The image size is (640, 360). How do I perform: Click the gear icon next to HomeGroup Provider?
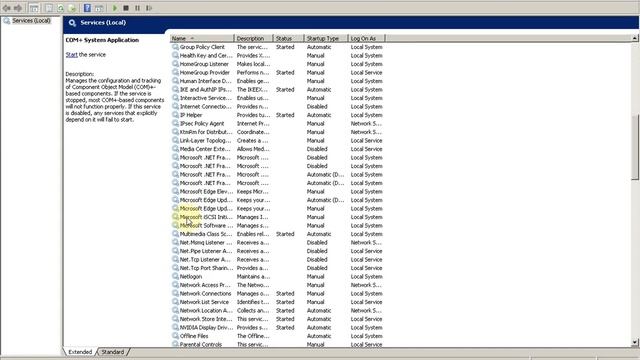pos(175,72)
